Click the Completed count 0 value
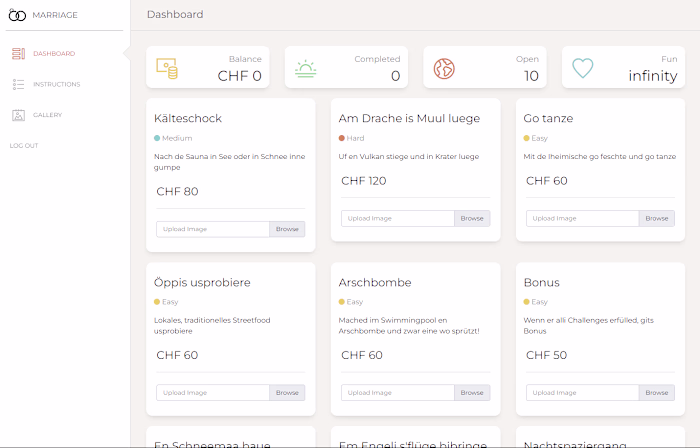Screen dimensions: 700x448 (396, 76)
